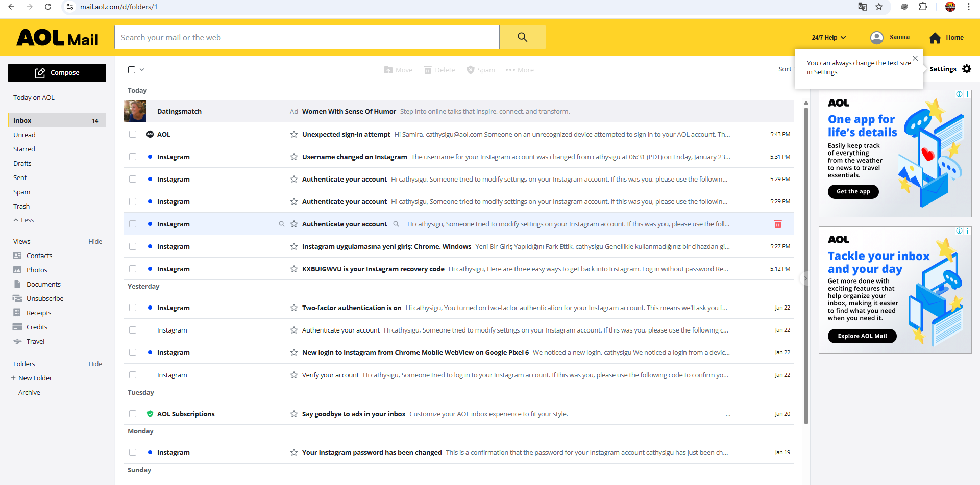Open the Starred folder

click(x=24, y=149)
